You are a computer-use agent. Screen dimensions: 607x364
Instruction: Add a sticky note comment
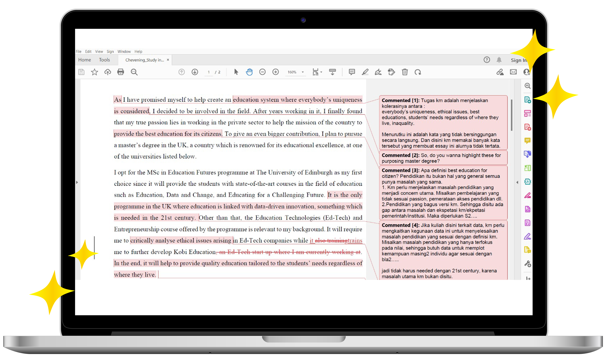coord(352,72)
